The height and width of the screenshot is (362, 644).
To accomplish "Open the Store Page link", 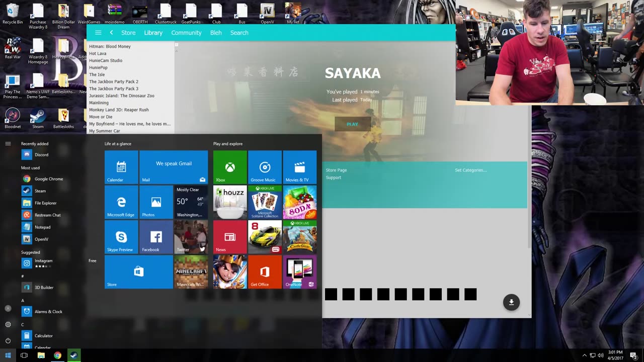I will 337,170.
